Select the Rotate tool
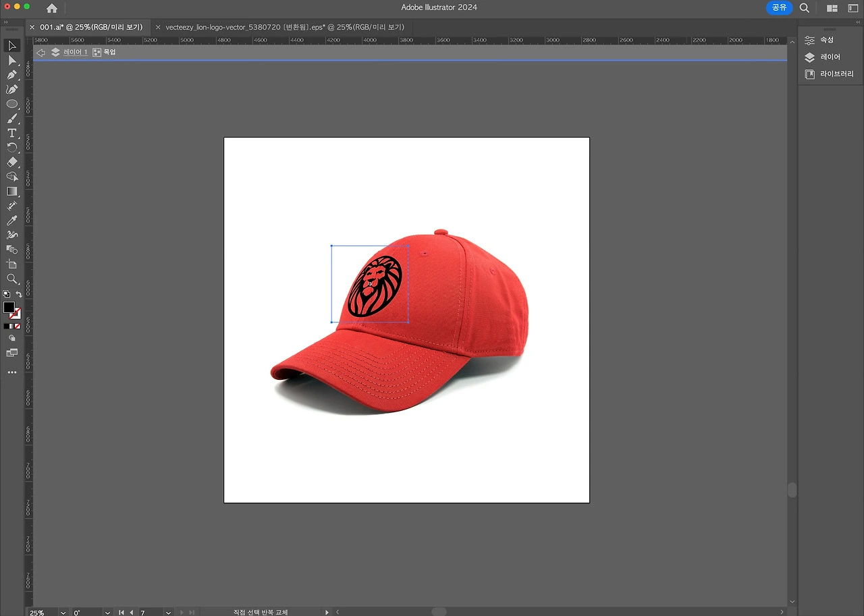The image size is (864, 616). [x=11, y=148]
